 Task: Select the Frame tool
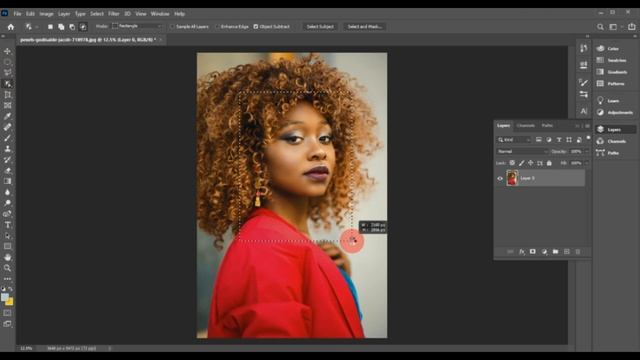pos(7,105)
